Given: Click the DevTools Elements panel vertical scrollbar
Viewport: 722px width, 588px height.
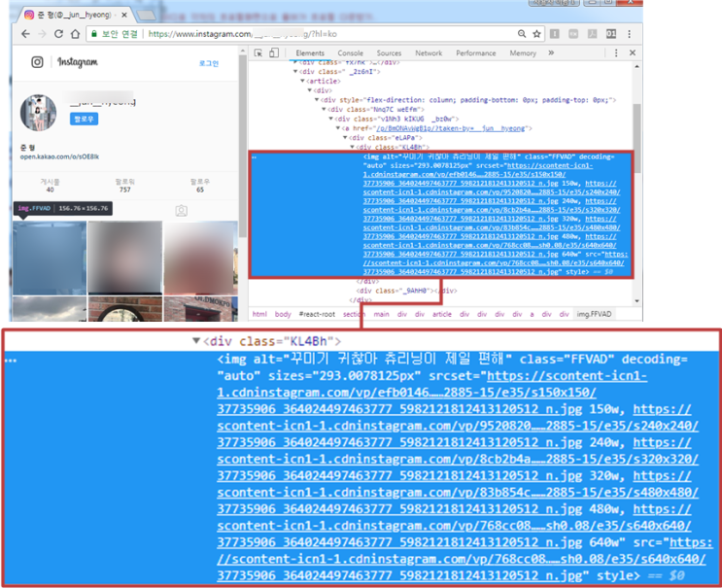Looking at the screenshot, I should coord(636,138).
